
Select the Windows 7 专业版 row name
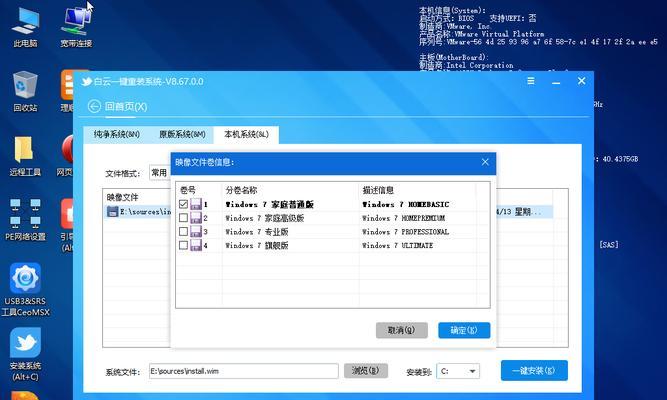[x=257, y=231]
